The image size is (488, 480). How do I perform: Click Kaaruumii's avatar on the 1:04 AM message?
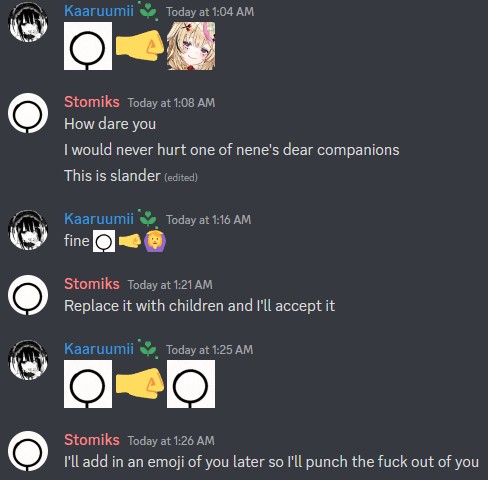28,22
